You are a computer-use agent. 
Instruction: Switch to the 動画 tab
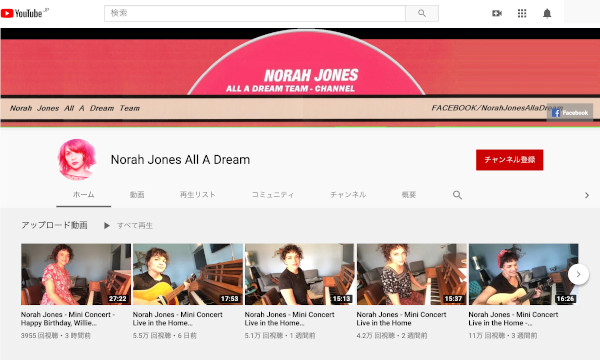(137, 195)
